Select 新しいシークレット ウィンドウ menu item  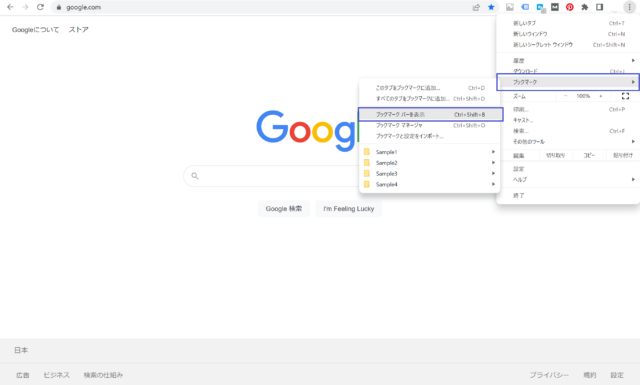[568, 45]
